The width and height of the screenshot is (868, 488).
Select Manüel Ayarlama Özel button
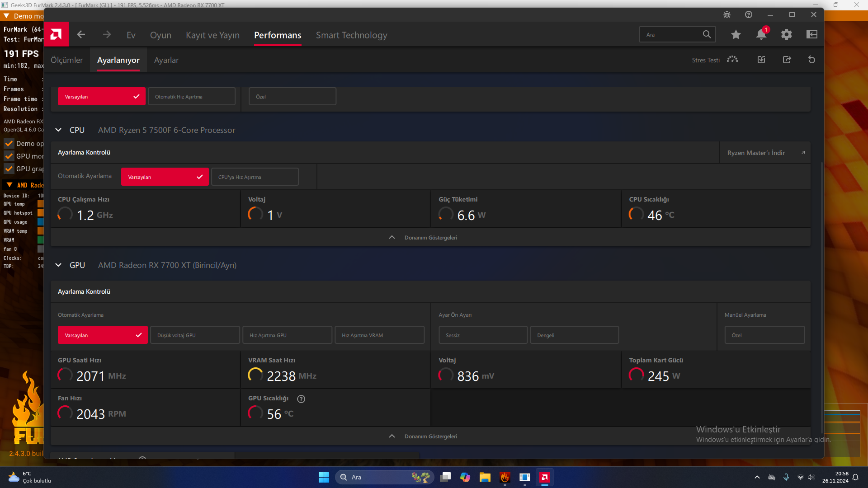pos(765,335)
